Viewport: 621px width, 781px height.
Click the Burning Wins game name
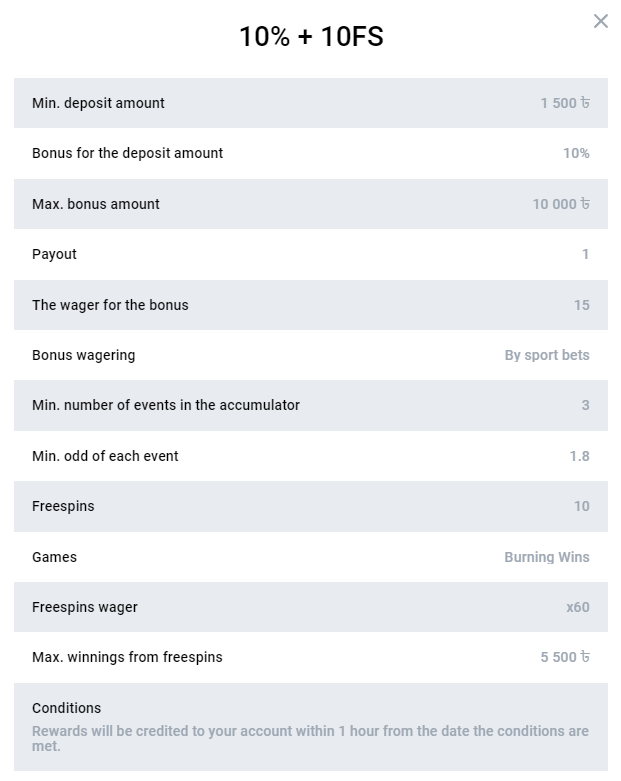547,557
